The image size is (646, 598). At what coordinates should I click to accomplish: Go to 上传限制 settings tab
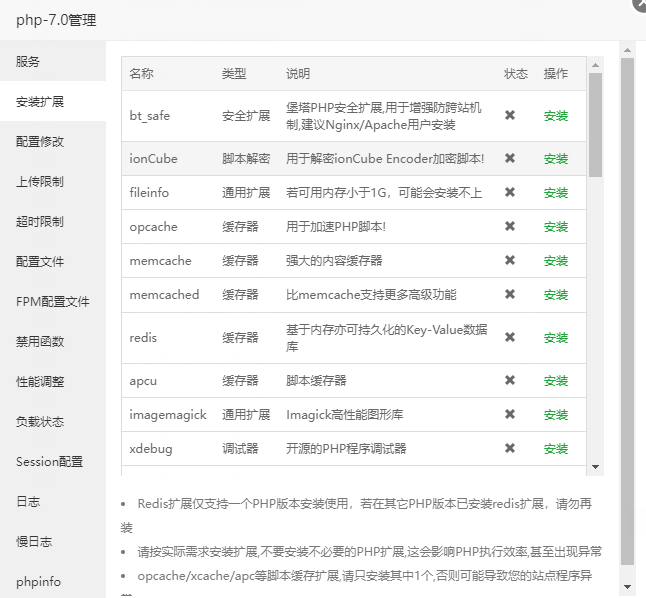click(x=53, y=181)
